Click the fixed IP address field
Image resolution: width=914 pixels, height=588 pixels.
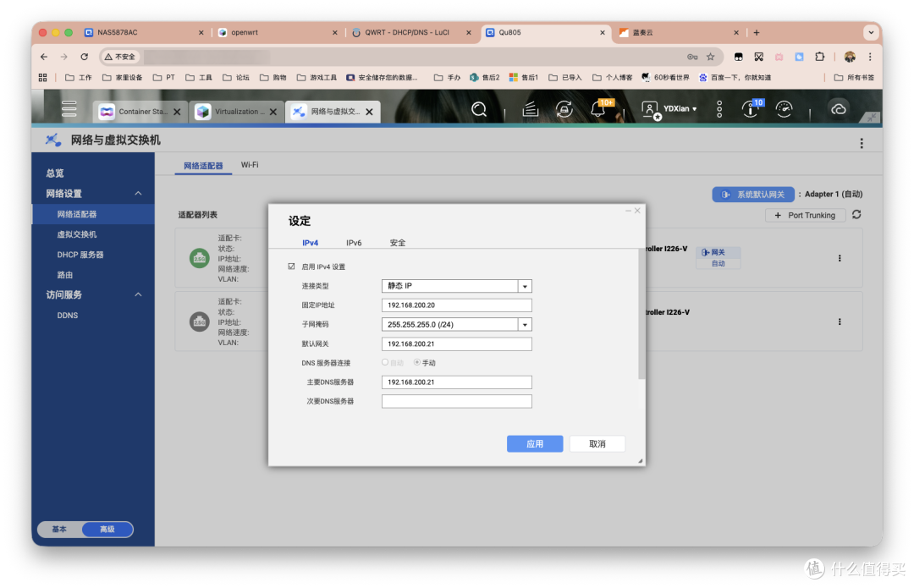pyautogui.click(x=456, y=305)
